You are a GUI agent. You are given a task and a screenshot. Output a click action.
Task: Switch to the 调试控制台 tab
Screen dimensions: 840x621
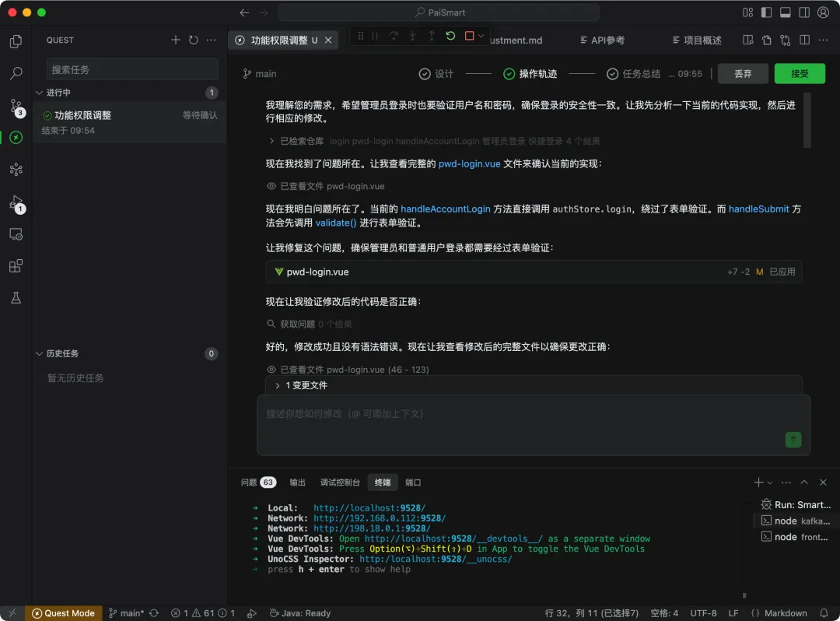pyautogui.click(x=340, y=482)
